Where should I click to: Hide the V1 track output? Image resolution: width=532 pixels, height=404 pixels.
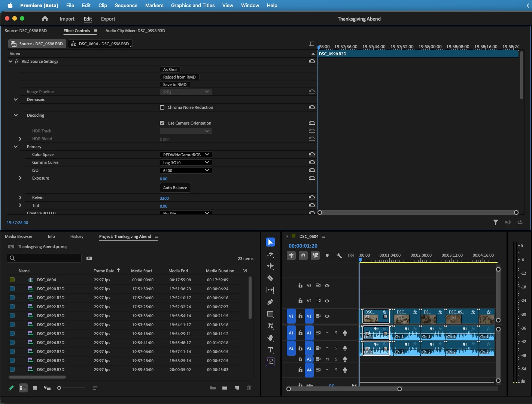pos(327,316)
